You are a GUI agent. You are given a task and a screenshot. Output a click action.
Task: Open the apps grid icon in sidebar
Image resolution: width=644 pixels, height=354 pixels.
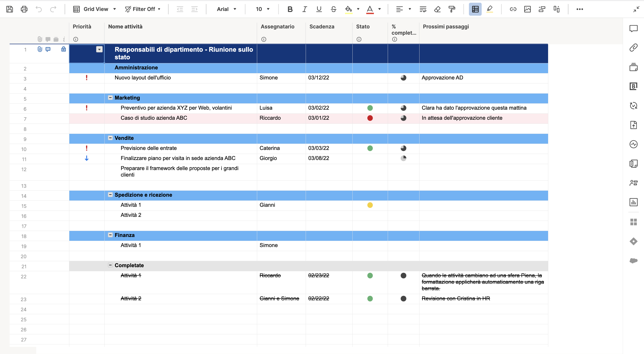[x=633, y=222]
